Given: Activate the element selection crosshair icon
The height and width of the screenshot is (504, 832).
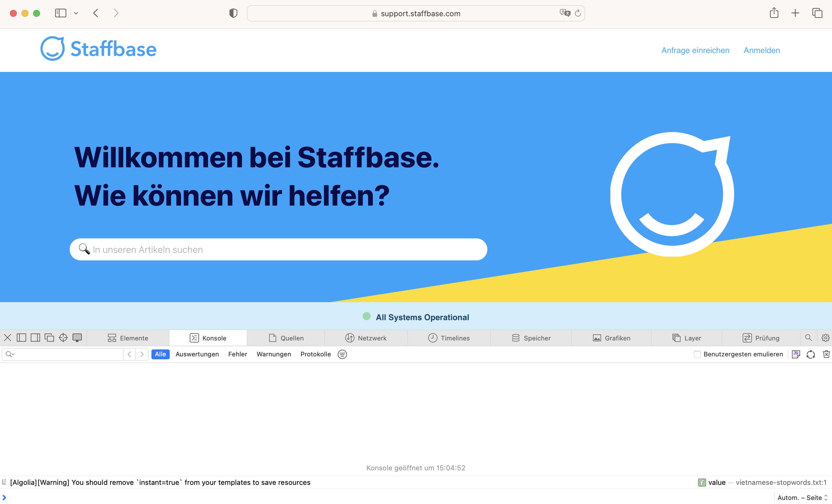Looking at the screenshot, I should [63, 338].
